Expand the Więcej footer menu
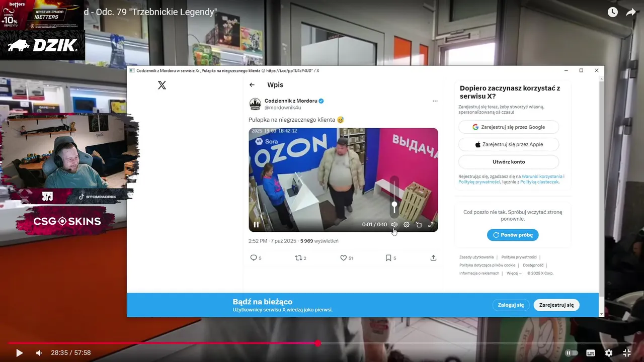Viewport: 644px width, 362px height. click(514, 274)
